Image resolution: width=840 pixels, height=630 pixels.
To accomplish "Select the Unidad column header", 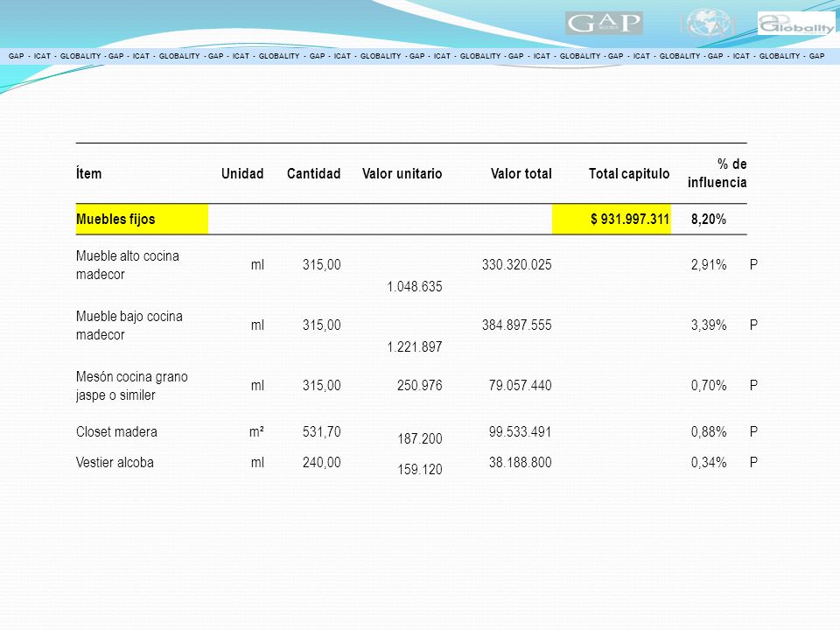I will tap(242, 173).
